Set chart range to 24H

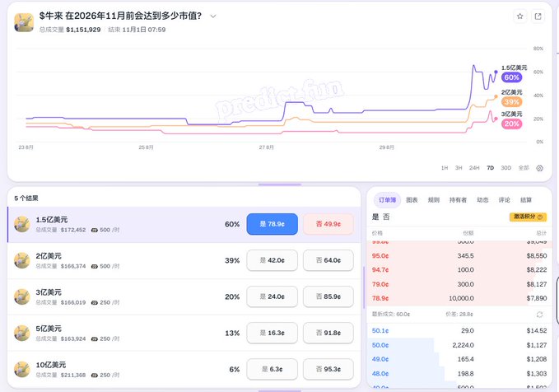point(474,168)
